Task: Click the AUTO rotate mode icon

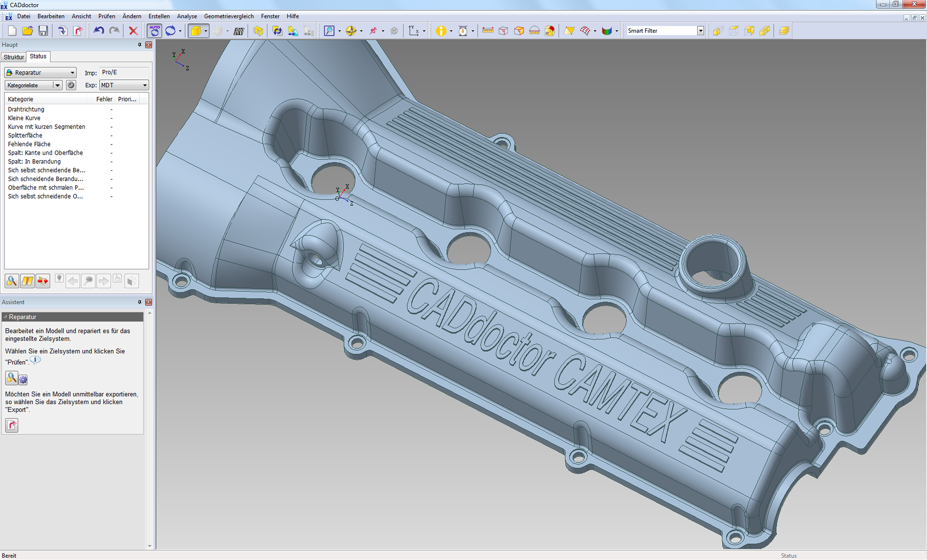Action: coord(155,31)
